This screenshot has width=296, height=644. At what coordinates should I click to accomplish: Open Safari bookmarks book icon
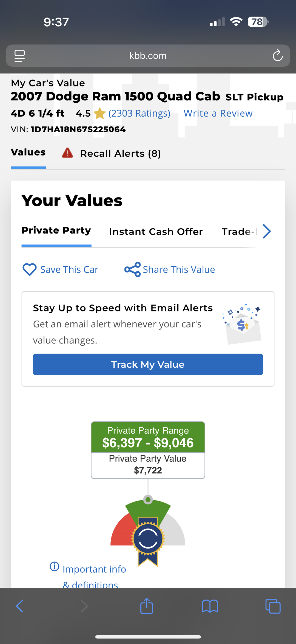(x=210, y=606)
